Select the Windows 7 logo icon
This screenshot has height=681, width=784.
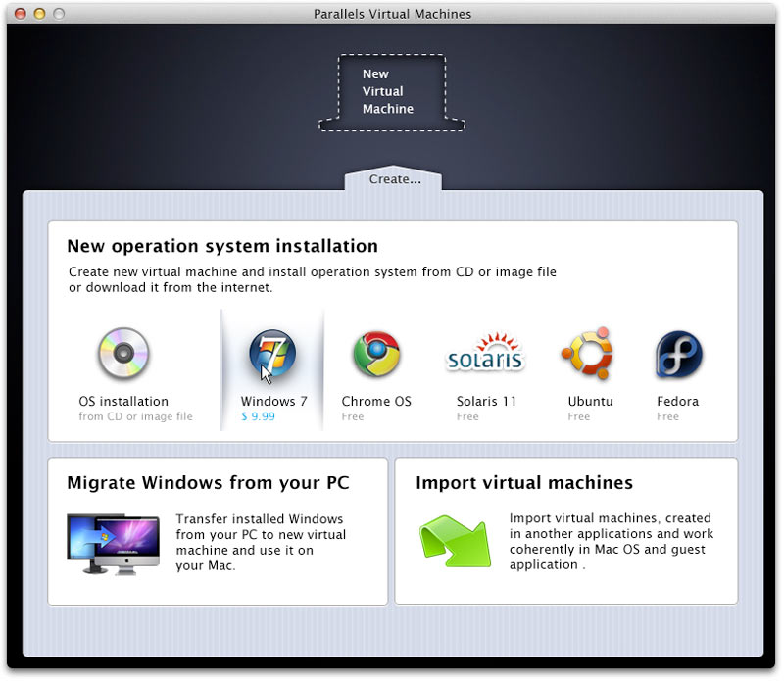click(271, 354)
